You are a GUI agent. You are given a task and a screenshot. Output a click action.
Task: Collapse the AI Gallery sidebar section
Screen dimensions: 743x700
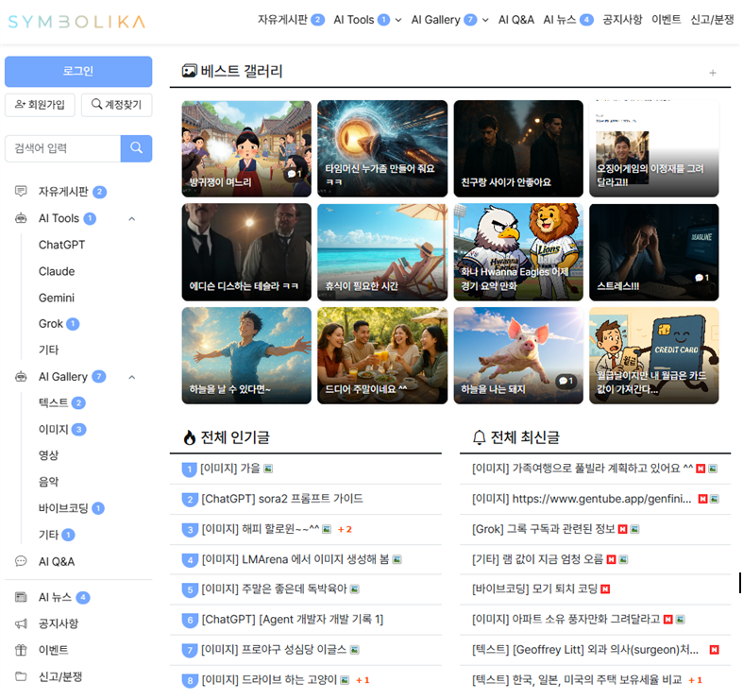(x=131, y=377)
